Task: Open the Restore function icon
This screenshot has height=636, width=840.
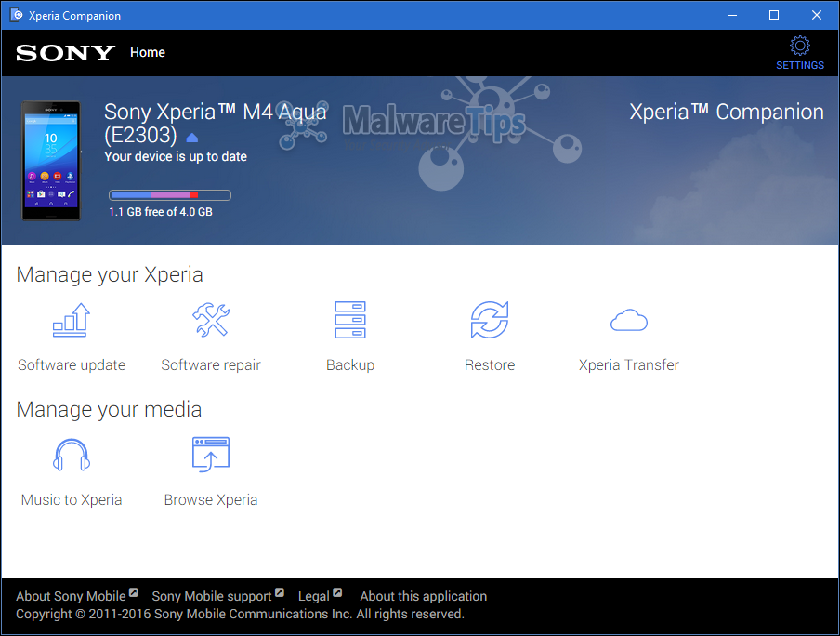Action: click(489, 320)
